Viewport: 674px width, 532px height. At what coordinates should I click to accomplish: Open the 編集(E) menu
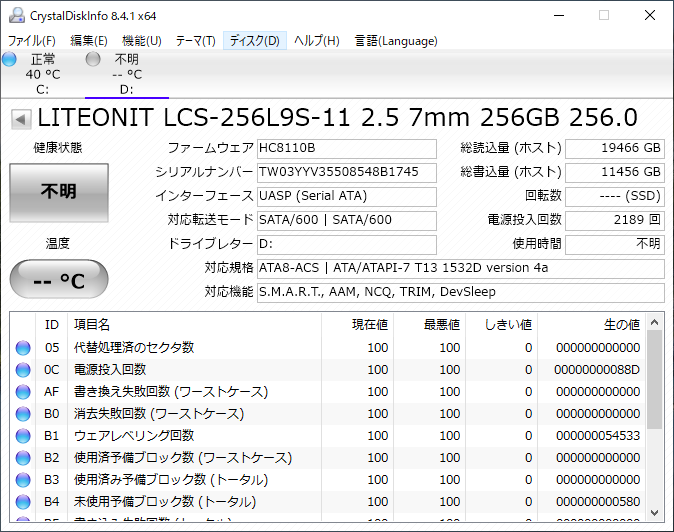pos(89,41)
